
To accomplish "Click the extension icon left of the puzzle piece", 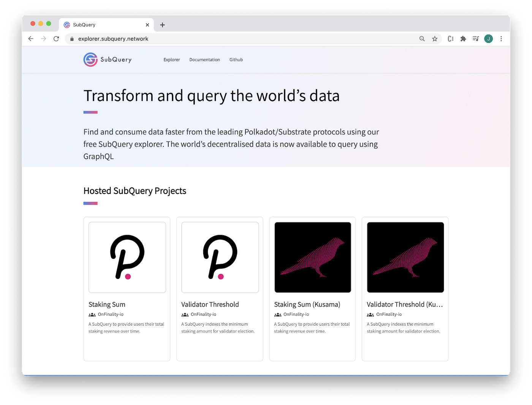I will pyautogui.click(x=451, y=39).
